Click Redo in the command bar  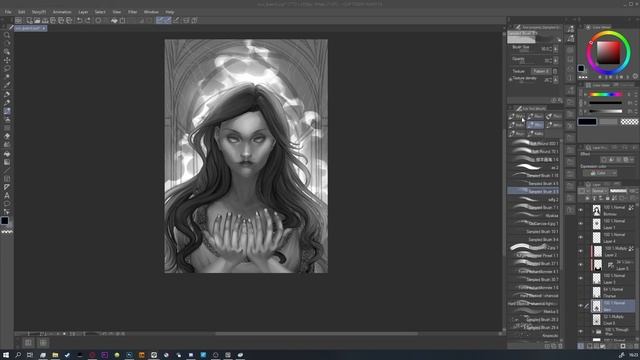pyautogui.click(x=88, y=20)
